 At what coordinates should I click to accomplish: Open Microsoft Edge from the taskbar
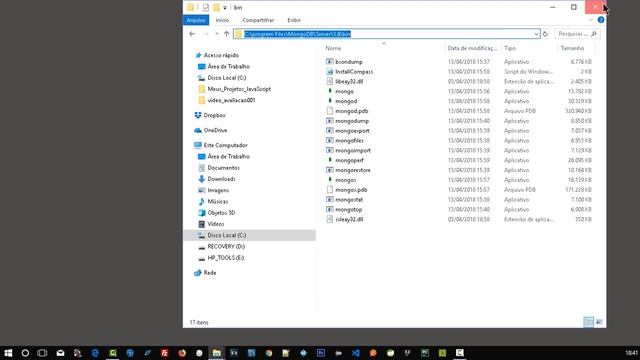point(95,353)
